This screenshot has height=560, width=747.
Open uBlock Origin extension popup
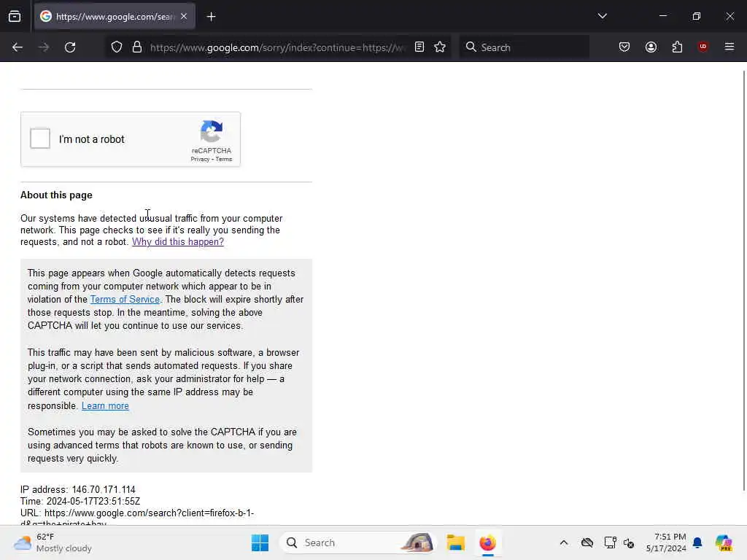tap(703, 47)
